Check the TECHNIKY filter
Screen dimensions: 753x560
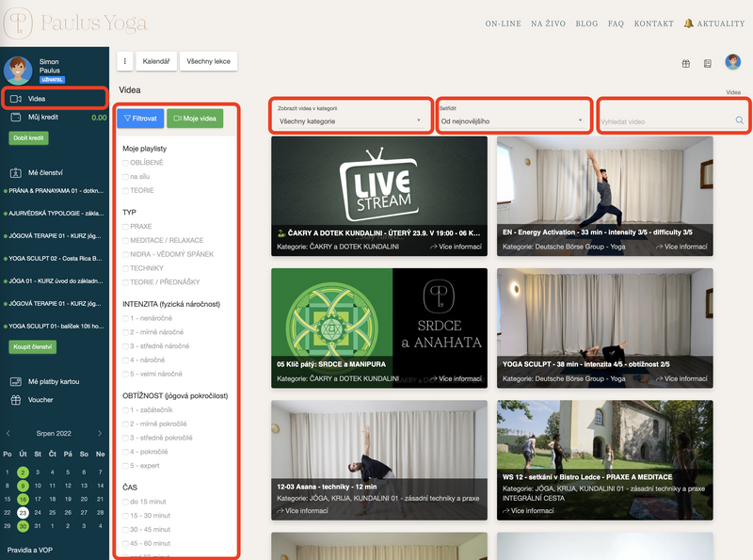125,268
